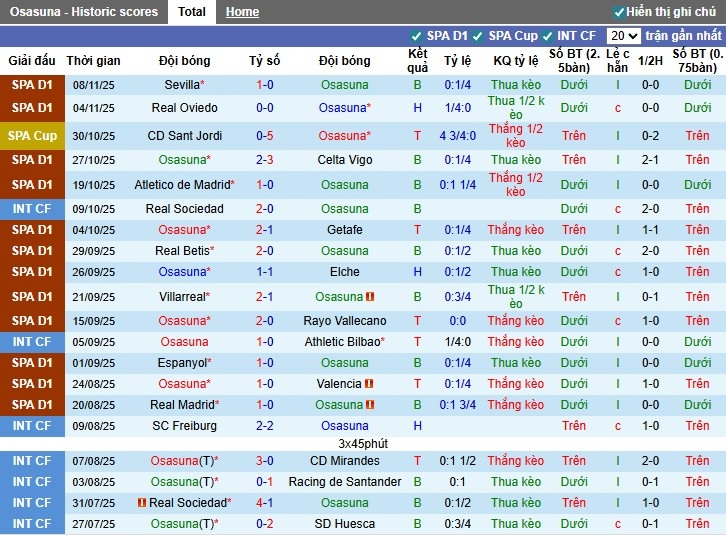The image size is (726, 537).
Task: Open the Celta Vigo team link
Action: [344, 160]
